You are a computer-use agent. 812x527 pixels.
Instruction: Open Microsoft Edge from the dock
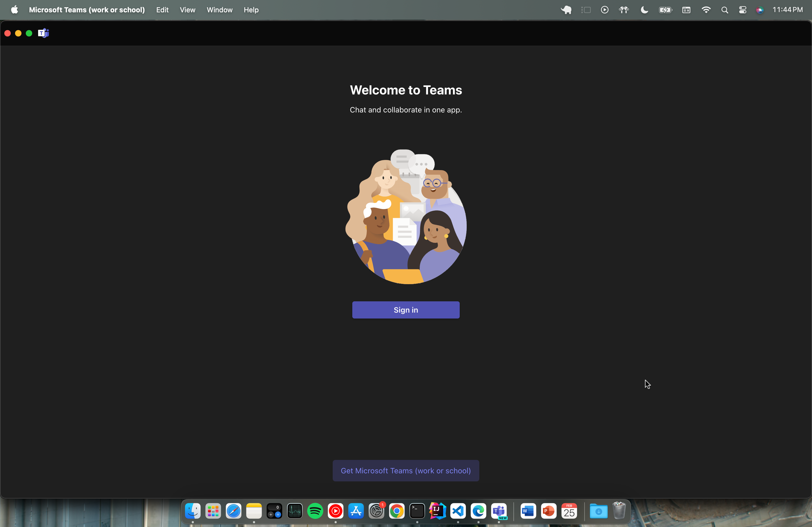[478, 511]
